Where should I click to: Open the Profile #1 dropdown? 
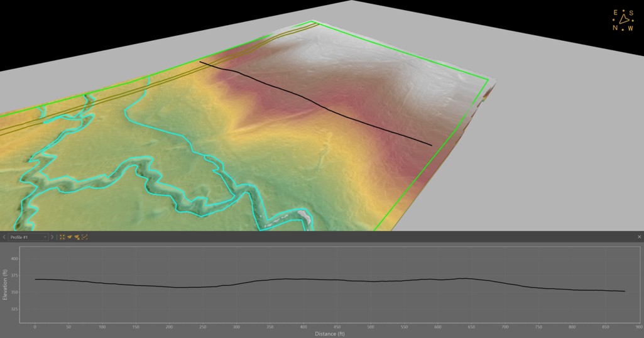click(x=28, y=237)
